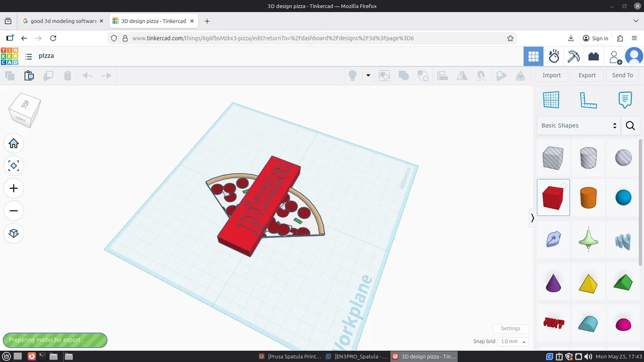Toggle orthographic perspective view cube button
Viewport: 644px width, 362px height.
click(x=13, y=233)
